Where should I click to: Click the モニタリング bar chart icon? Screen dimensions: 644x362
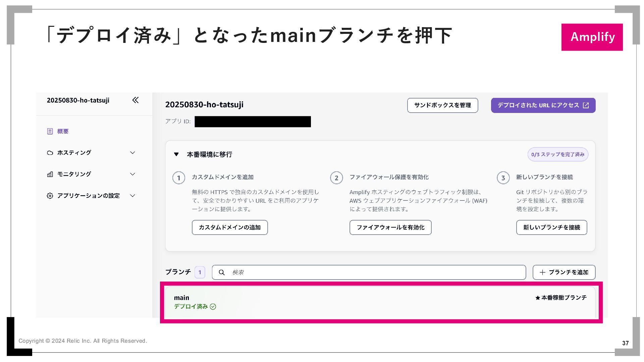click(x=50, y=174)
